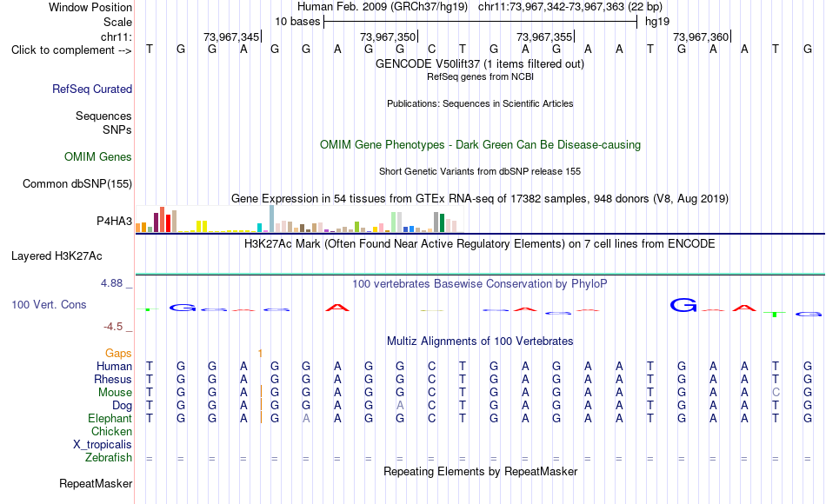The image size is (826, 504).
Task: Click the RepeatMasker track label
Action: 96,483
